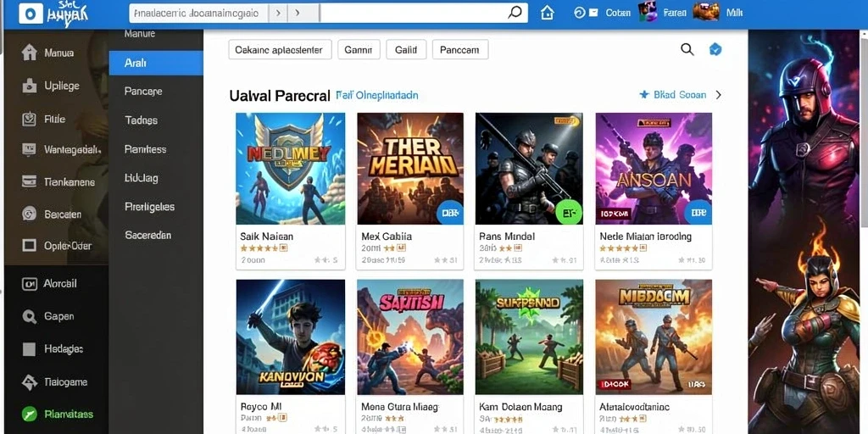Image resolution: width=868 pixels, height=434 pixels.
Task: Select the green Plamaitass icon
Action: (x=29, y=414)
